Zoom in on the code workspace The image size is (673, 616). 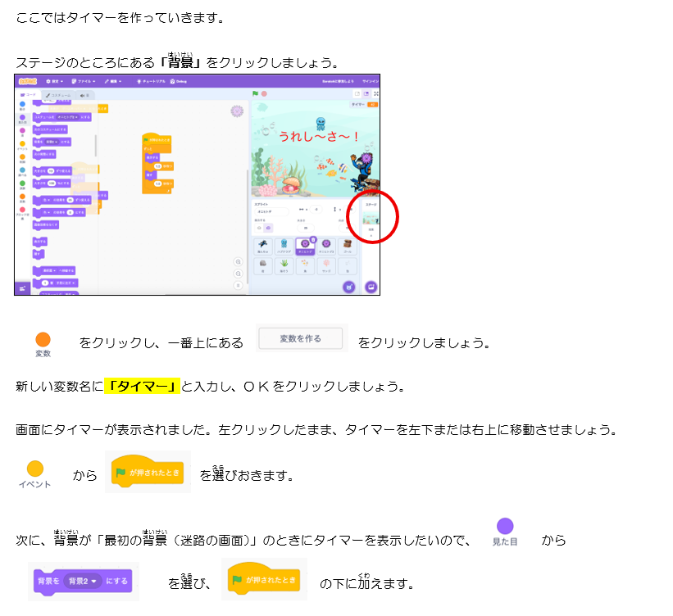pos(238,262)
